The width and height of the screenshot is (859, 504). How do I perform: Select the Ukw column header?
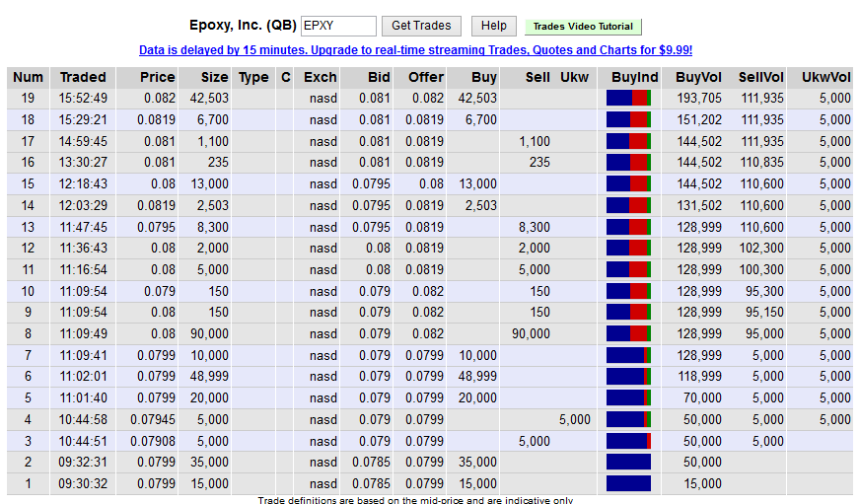(x=574, y=77)
